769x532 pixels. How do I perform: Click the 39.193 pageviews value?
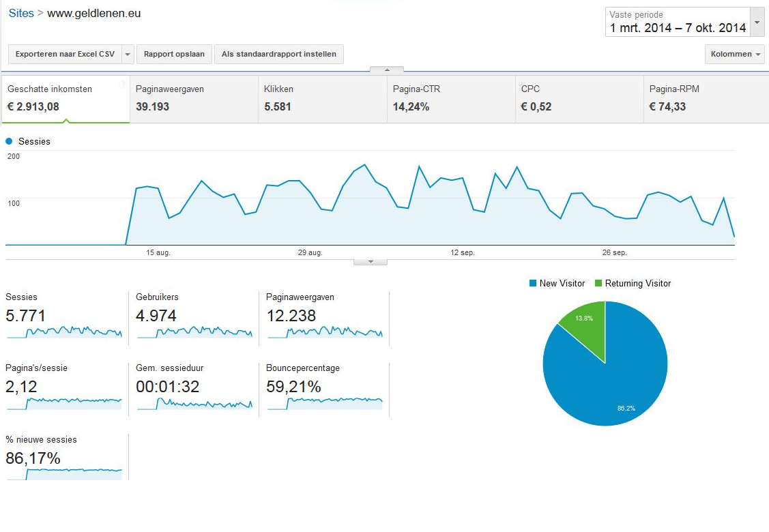(153, 106)
